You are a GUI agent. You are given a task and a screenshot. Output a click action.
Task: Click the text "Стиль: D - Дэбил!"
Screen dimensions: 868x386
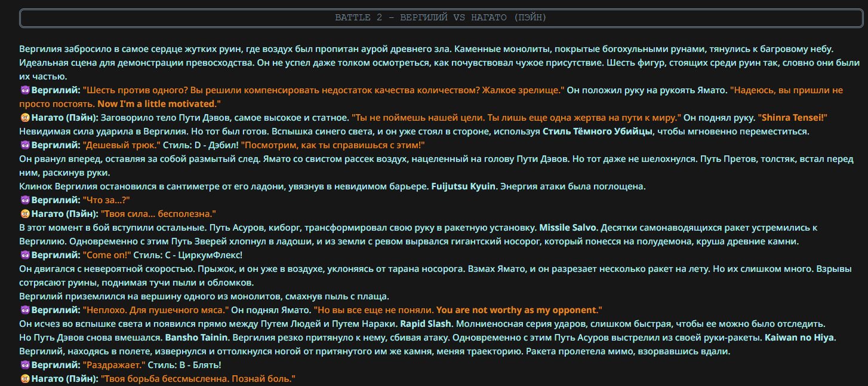tap(201, 145)
